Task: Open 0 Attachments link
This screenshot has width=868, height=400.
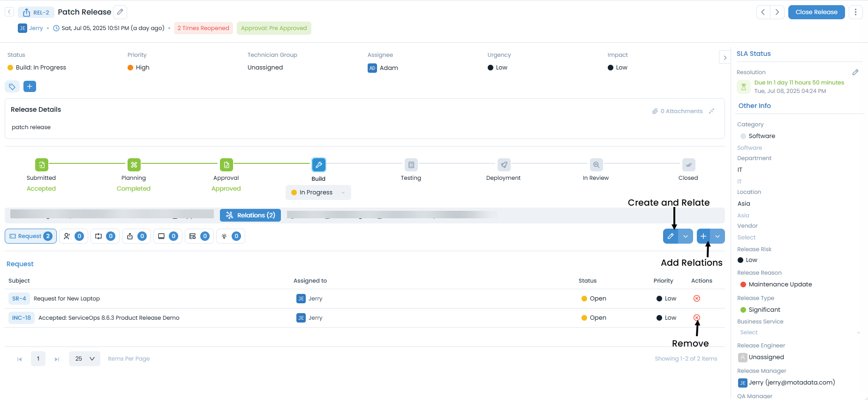Action: click(x=677, y=111)
